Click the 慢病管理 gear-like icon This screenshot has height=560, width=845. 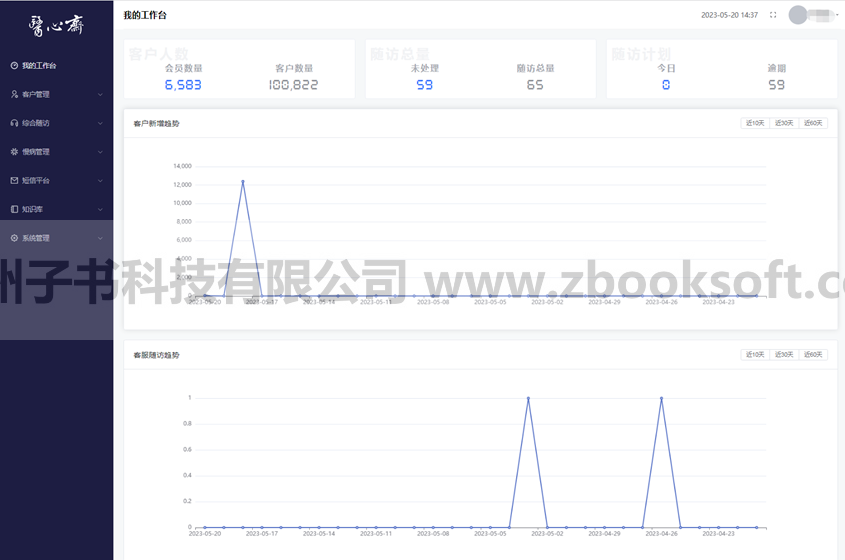pos(14,152)
